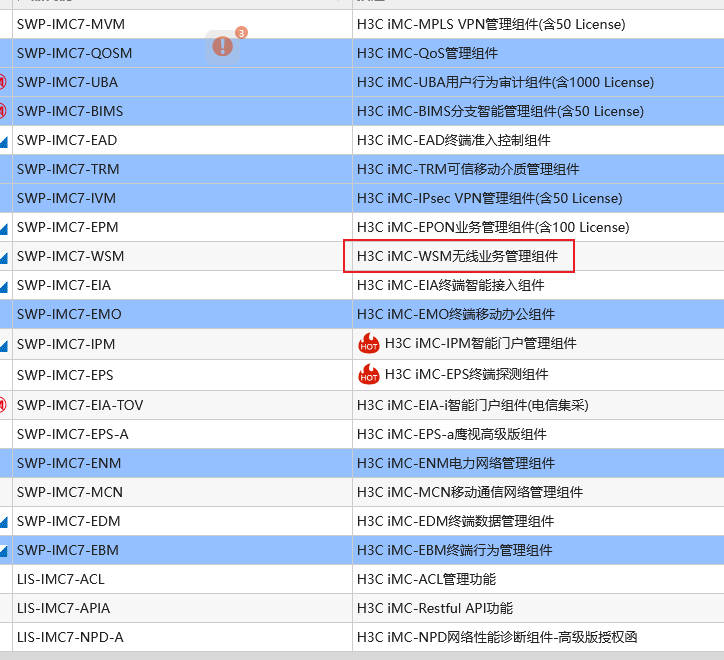Select the SWP-IMC7-BIMS product code cell

(182, 111)
